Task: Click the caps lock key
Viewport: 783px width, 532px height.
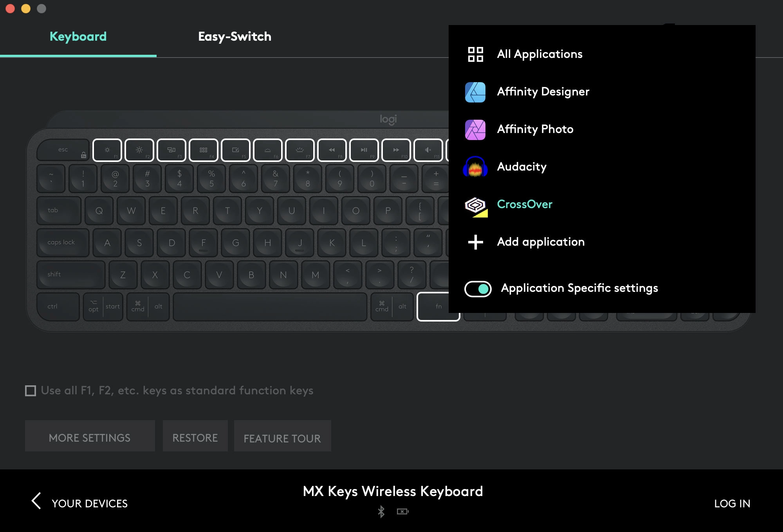Action: tap(63, 243)
